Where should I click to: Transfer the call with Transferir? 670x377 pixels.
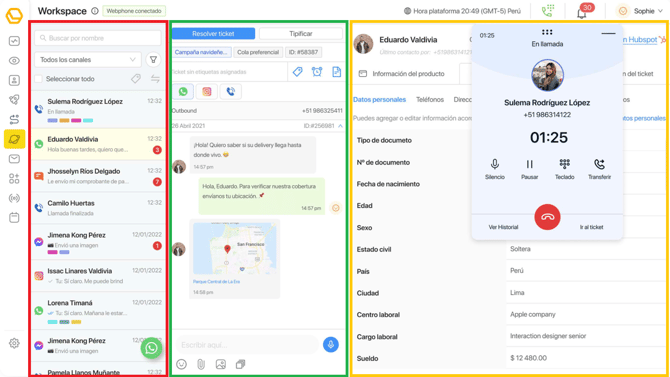(x=599, y=169)
